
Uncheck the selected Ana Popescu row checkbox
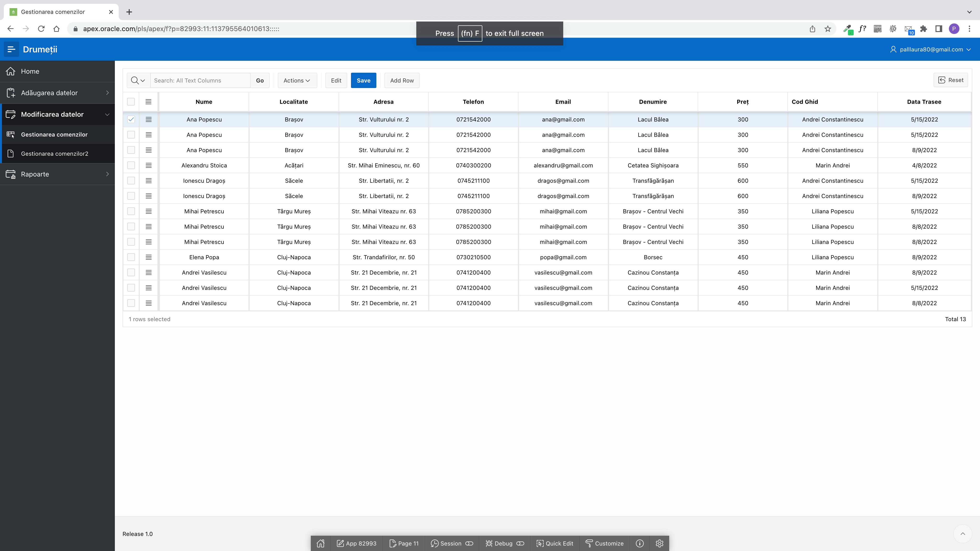coord(131,119)
